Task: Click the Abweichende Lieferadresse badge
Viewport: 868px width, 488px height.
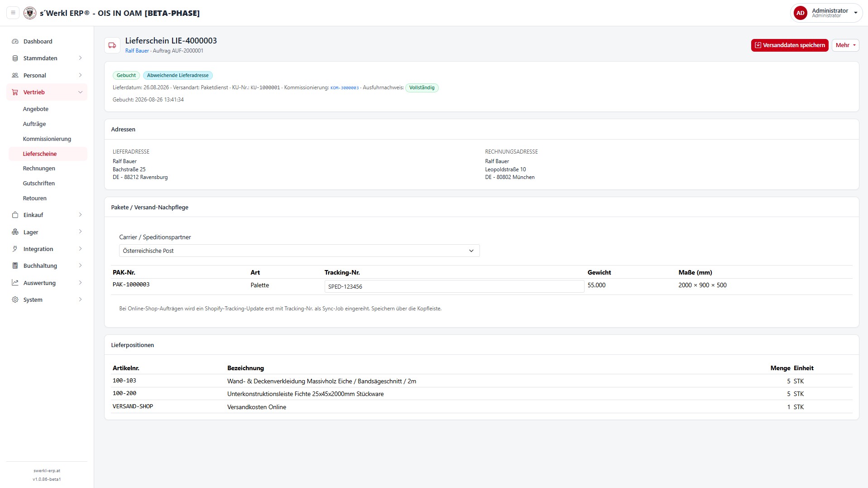Action: 177,75
